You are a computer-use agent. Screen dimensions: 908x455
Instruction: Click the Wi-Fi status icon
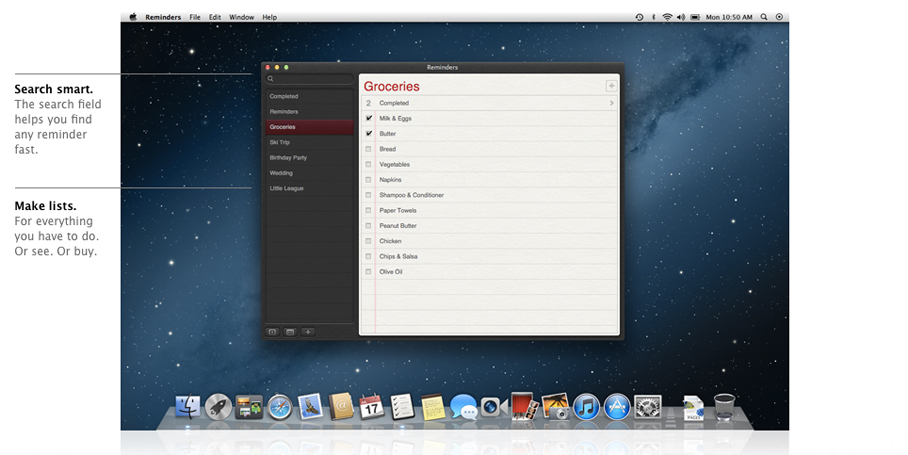pos(667,17)
